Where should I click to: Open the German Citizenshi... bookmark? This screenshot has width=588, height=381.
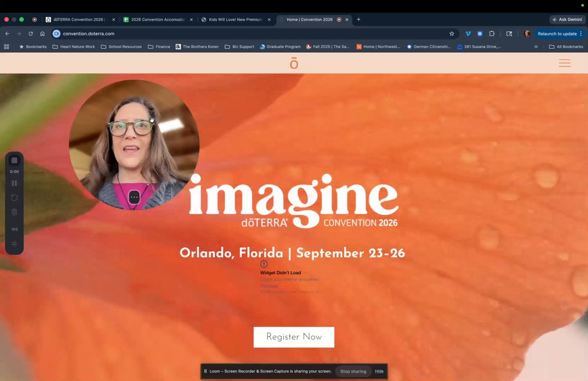pos(429,47)
